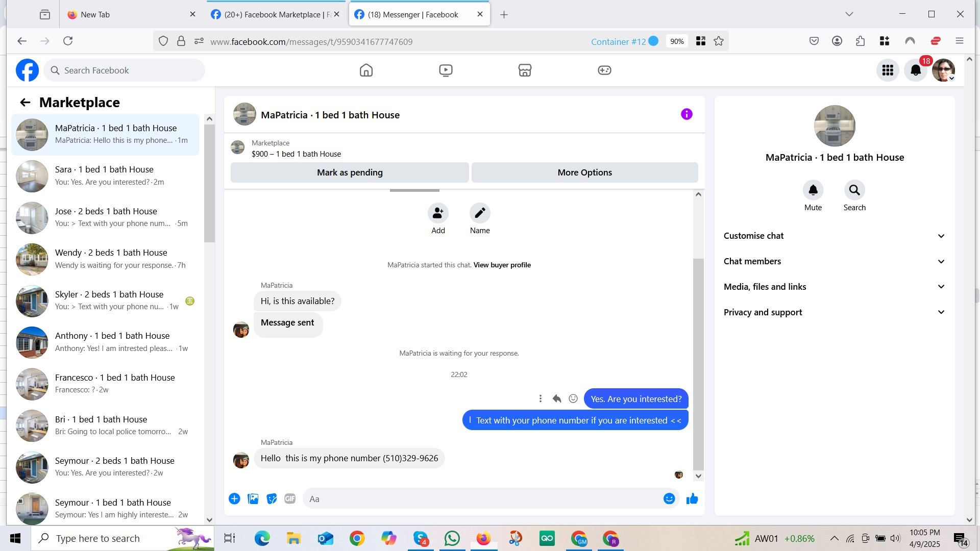Go back from Marketplace chats arrow
Screen dimensions: 980x551
click(x=25, y=103)
